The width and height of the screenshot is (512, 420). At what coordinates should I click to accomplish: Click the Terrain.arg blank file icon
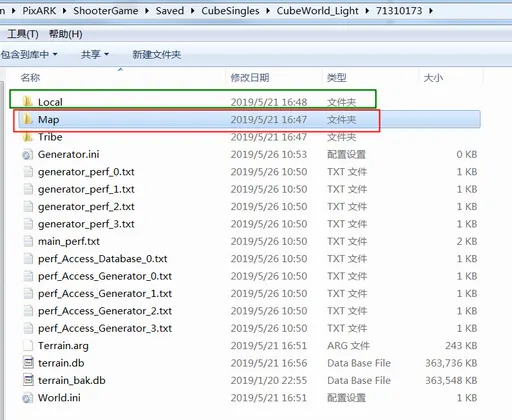28,345
